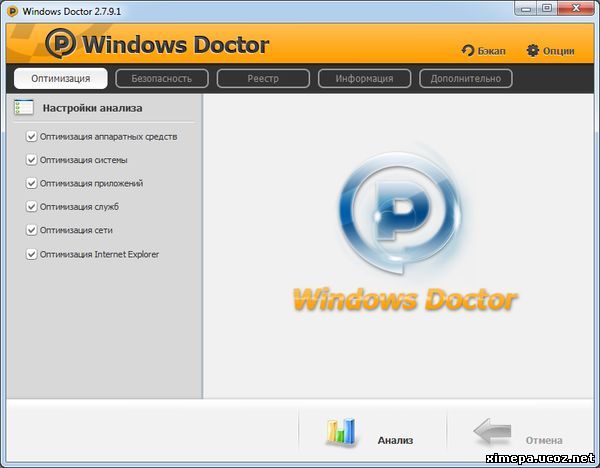Viewport: 600px width, 468px height.
Task: Toggle Оптимизация Internet Explorer checkbox
Action: pos(32,254)
